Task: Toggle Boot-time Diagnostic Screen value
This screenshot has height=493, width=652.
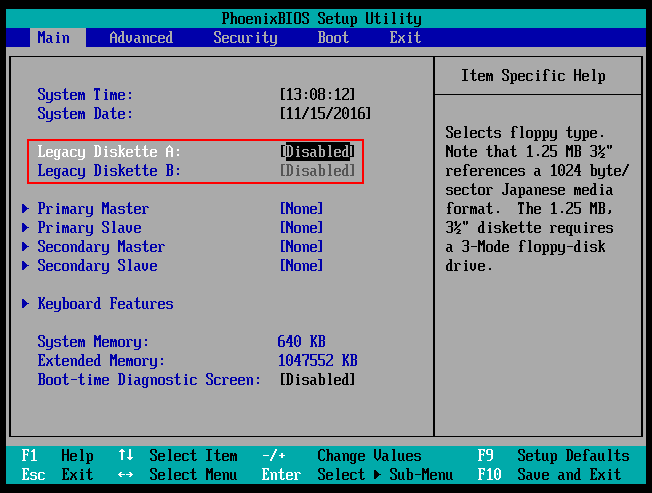Action: coord(317,380)
